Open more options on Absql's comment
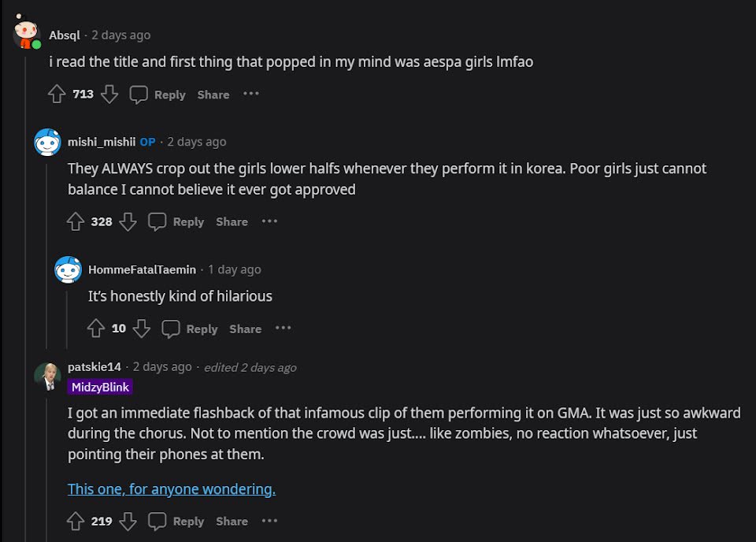The width and height of the screenshot is (756, 542). [x=250, y=94]
